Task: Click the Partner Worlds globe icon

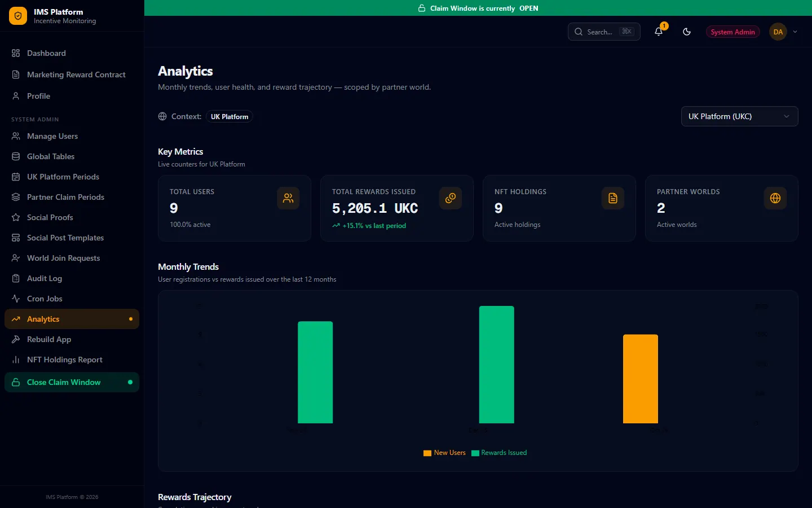Action: pyautogui.click(x=775, y=198)
